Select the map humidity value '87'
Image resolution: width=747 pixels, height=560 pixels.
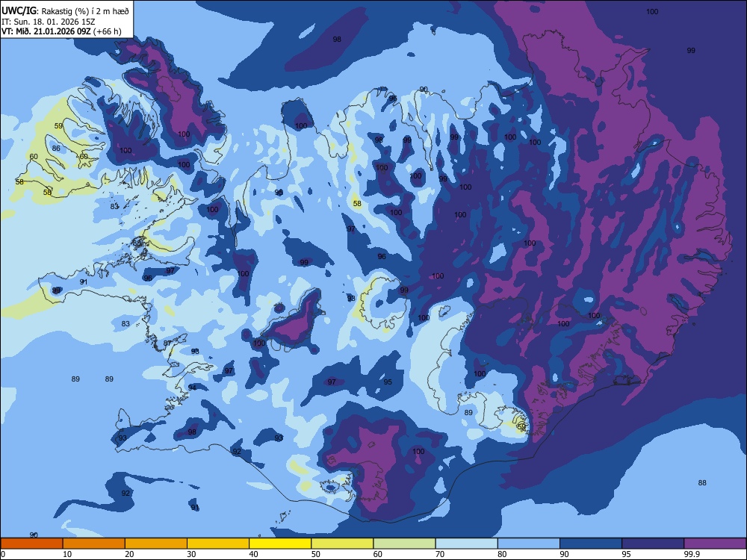tap(167, 343)
